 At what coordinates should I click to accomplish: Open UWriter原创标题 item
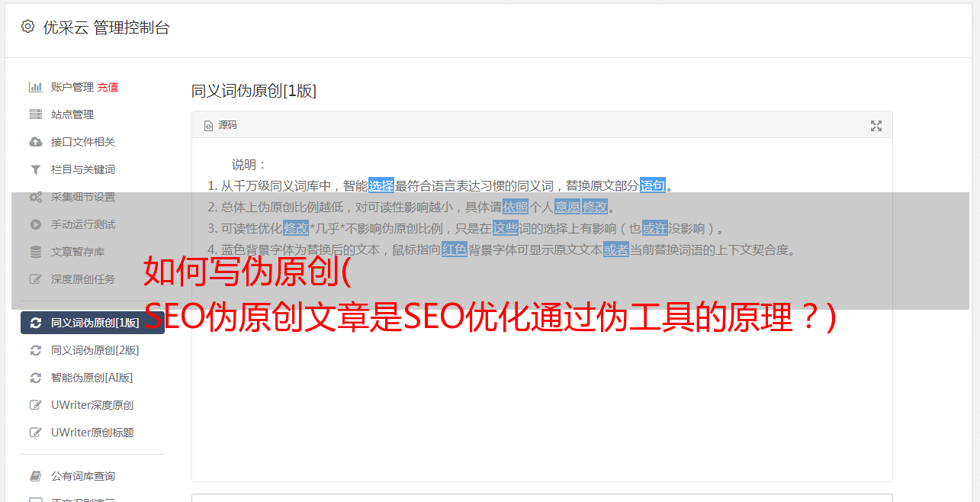click(92, 433)
